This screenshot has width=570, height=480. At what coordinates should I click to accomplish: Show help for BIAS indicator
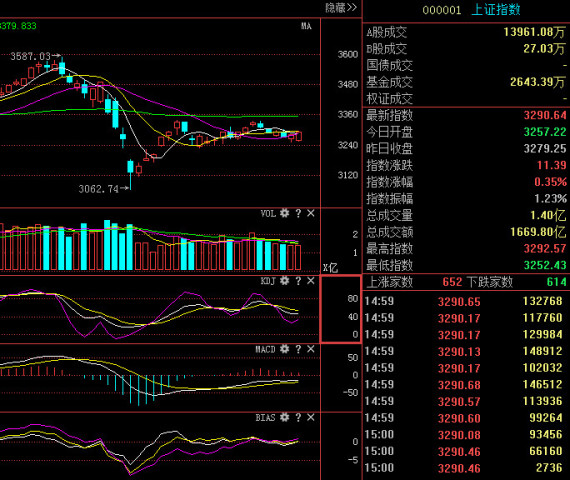(x=298, y=417)
